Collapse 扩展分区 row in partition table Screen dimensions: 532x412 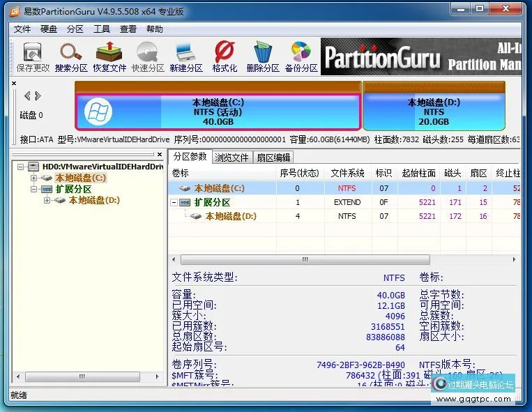coord(174,203)
